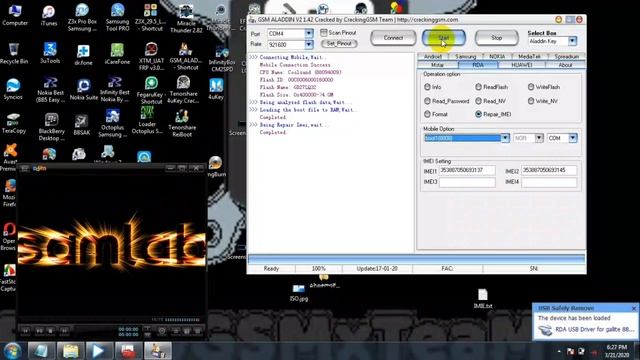Switch to the HUAWEI tab
The width and height of the screenshot is (640, 360).
pos(522,65)
